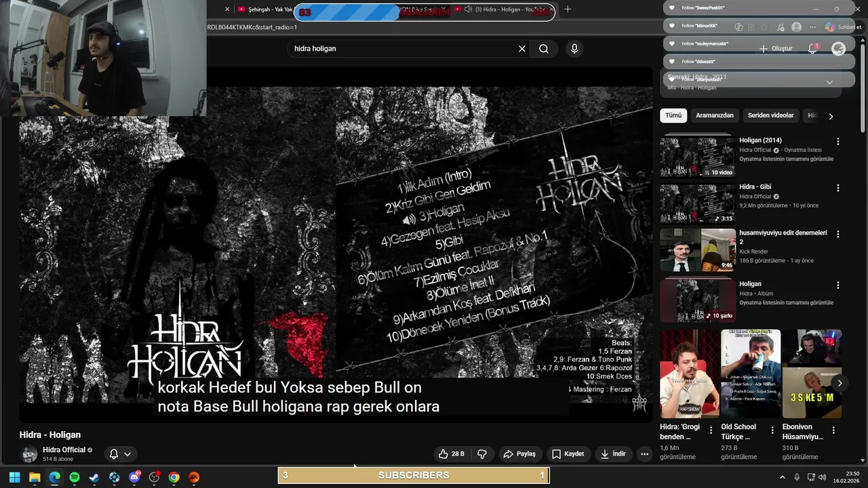Screen dimensions: 868x488
Task: Open the Hidra - Gibi video title
Action: coord(755,186)
